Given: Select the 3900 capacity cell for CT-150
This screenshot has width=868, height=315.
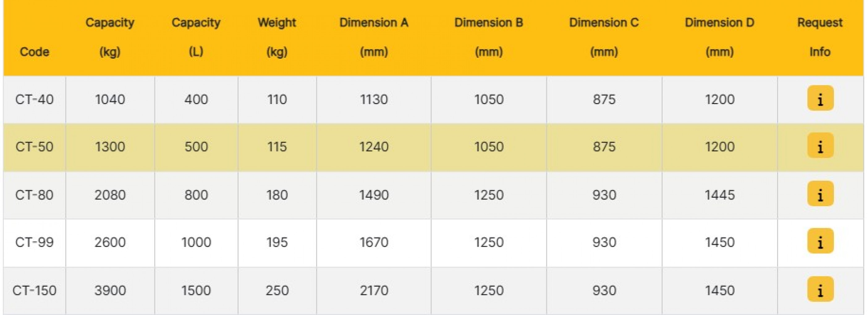Looking at the screenshot, I should pos(110,291).
